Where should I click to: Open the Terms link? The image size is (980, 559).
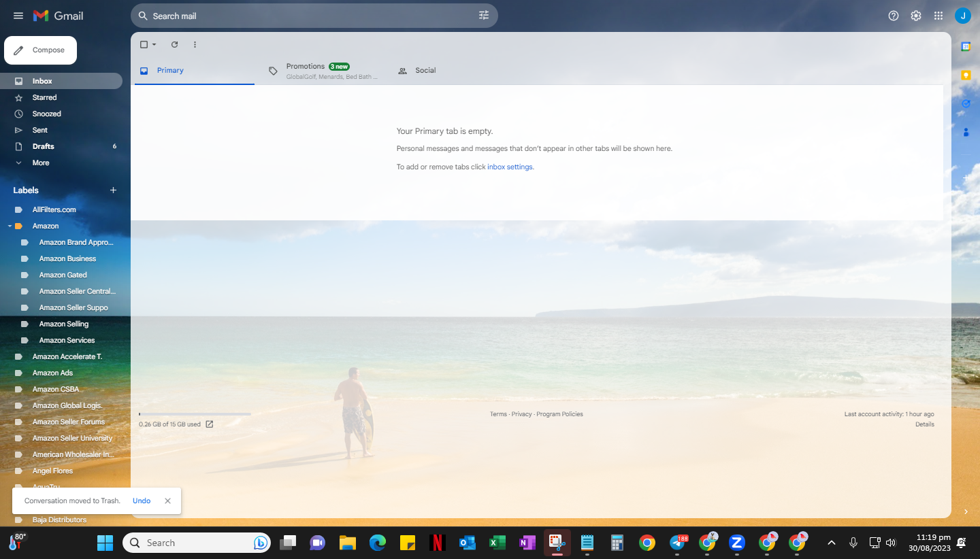point(498,414)
